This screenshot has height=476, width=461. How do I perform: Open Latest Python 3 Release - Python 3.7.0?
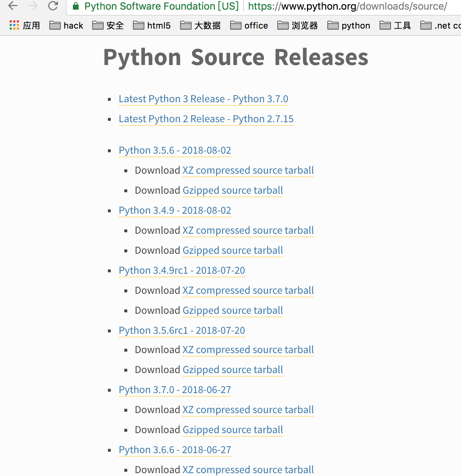[203, 99]
